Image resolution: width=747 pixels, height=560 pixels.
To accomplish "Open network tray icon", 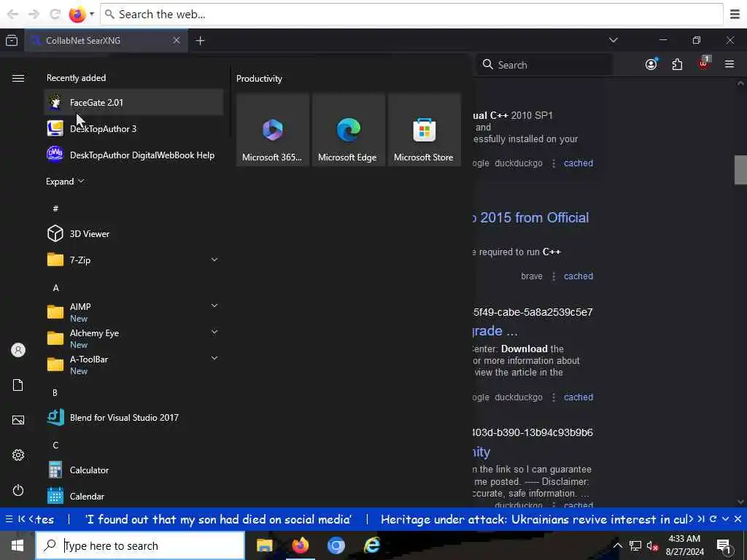I will (635, 546).
